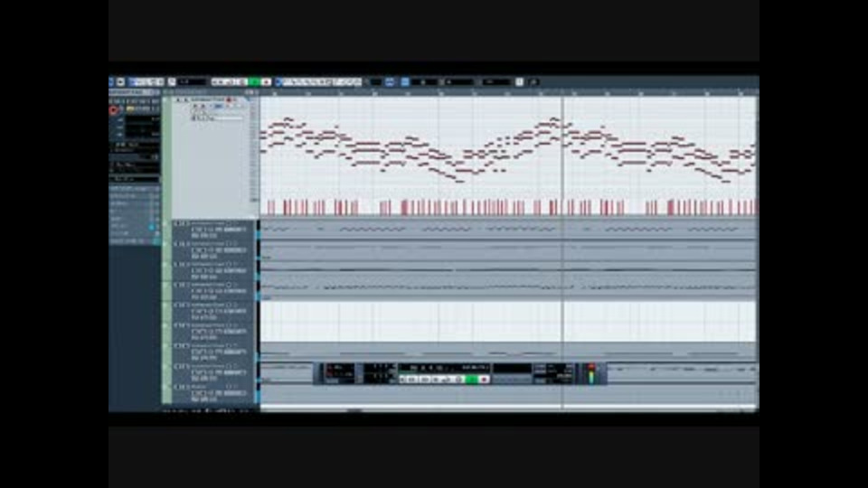The height and width of the screenshot is (488, 868).
Task: Toggle the red Record Enable button in the inspector
Action: pos(114,110)
